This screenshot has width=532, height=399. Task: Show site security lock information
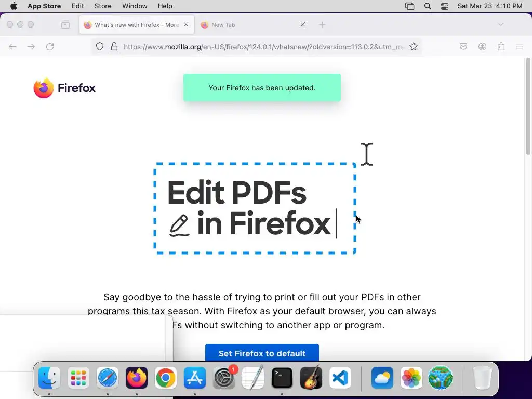(x=114, y=46)
